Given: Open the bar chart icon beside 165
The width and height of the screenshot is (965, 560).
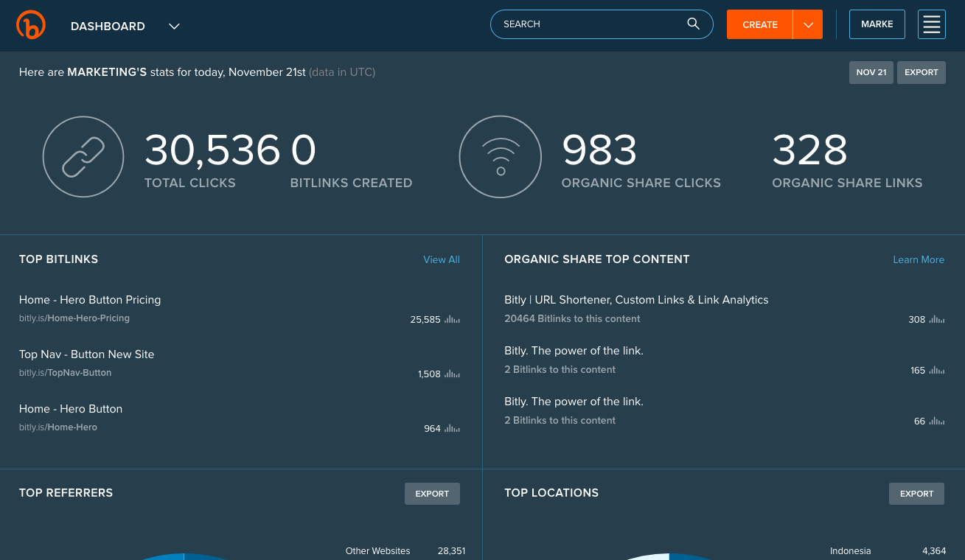Looking at the screenshot, I should pos(936,371).
